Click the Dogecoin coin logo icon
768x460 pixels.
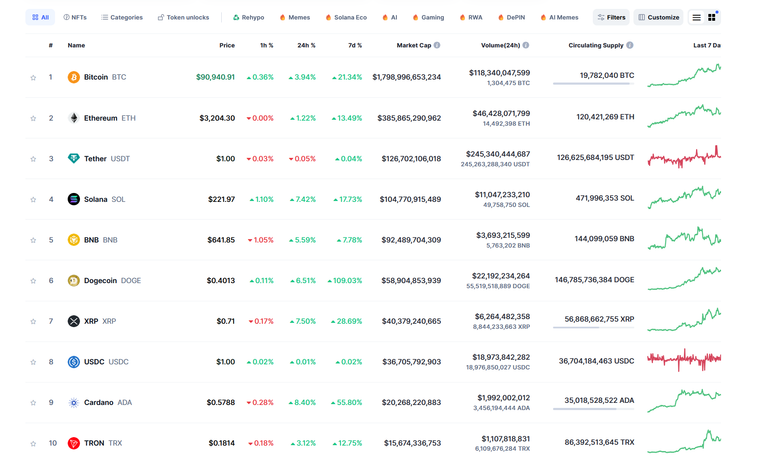[73, 281]
